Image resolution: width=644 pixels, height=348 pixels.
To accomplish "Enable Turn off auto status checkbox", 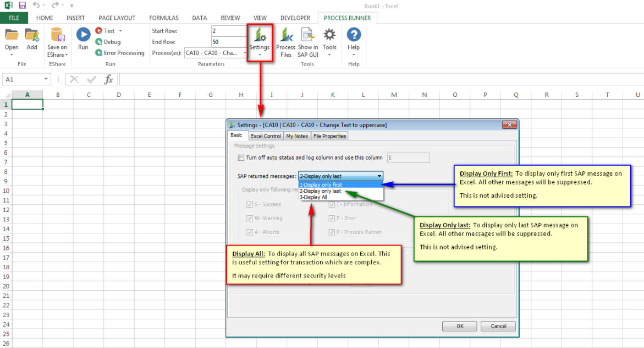I will click(x=241, y=158).
